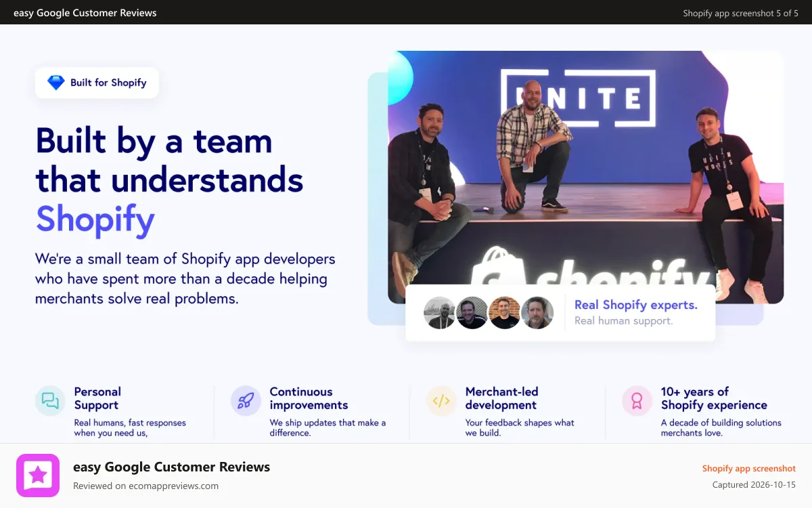This screenshot has height=508, width=812.
Task: Click the 'We're a small team' paragraph
Action: 185,278
